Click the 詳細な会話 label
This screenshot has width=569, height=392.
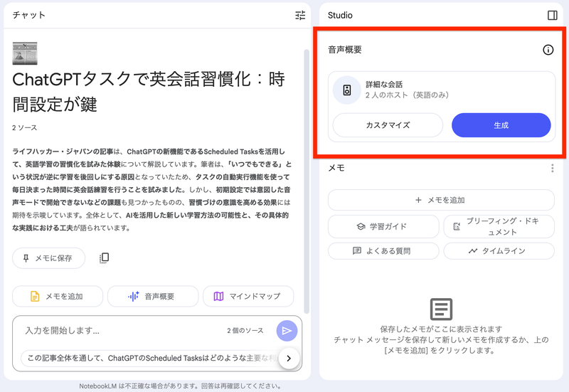(384, 85)
